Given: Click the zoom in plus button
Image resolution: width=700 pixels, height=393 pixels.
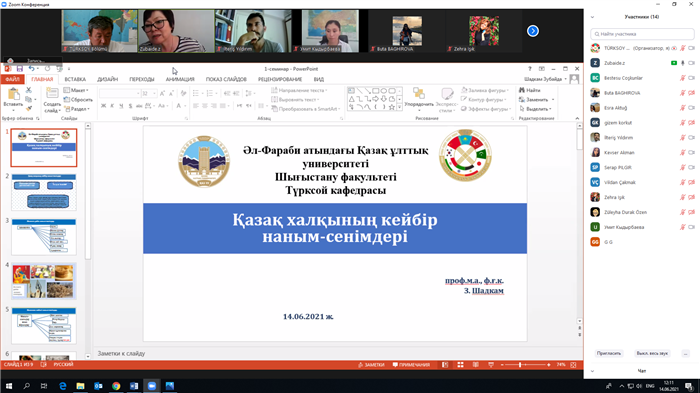Looking at the screenshot, I should [x=549, y=365].
